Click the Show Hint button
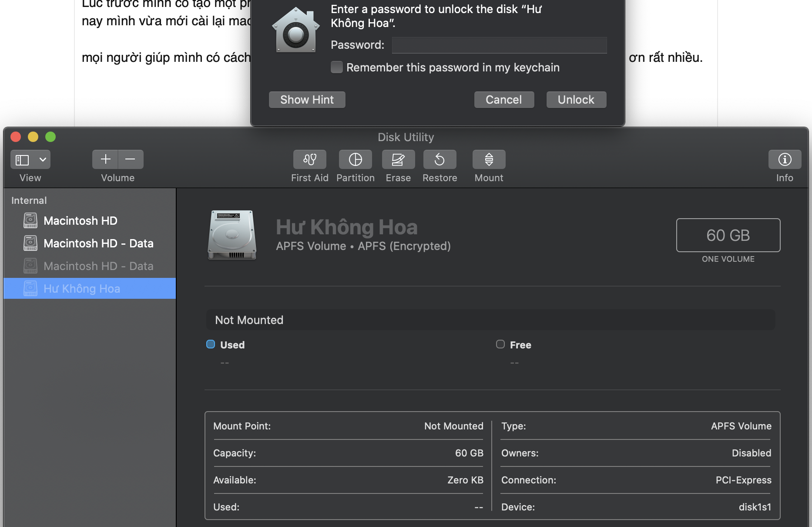 tap(307, 100)
